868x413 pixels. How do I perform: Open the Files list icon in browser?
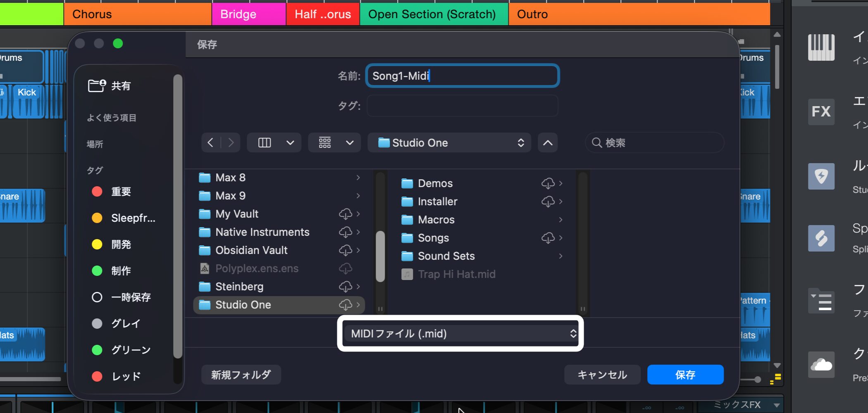point(821,301)
